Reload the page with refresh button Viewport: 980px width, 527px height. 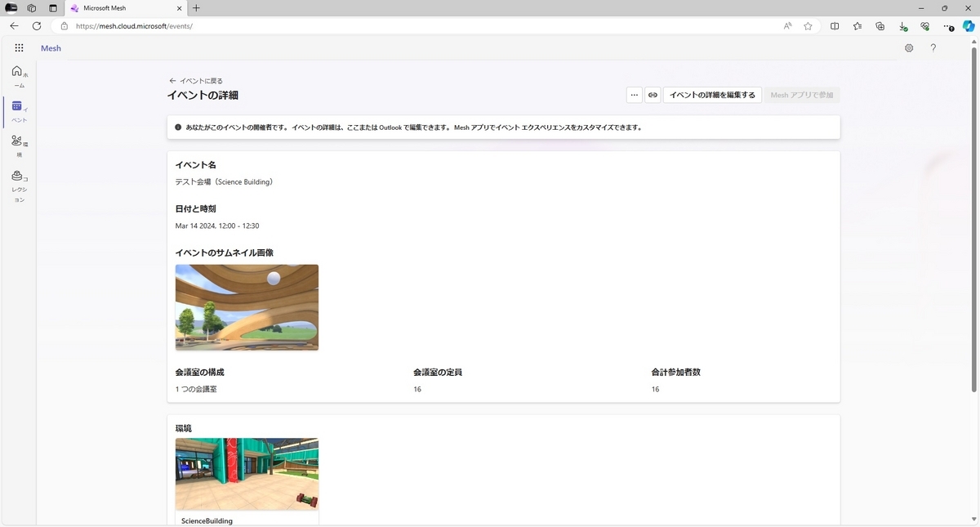[37, 26]
